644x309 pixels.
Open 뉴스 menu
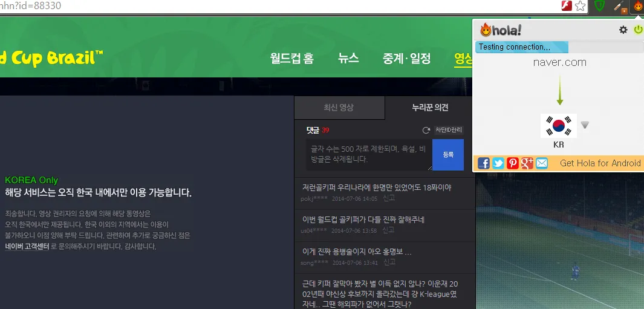pyautogui.click(x=348, y=58)
